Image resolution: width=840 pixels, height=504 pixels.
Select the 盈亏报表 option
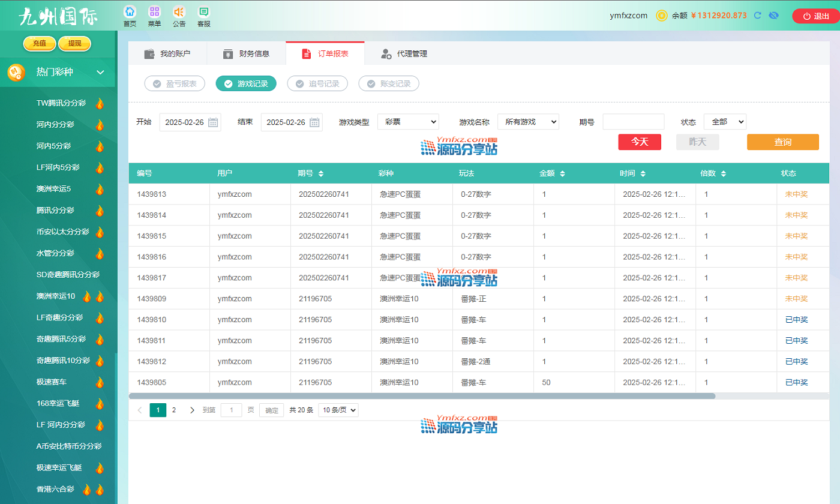[175, 84]
